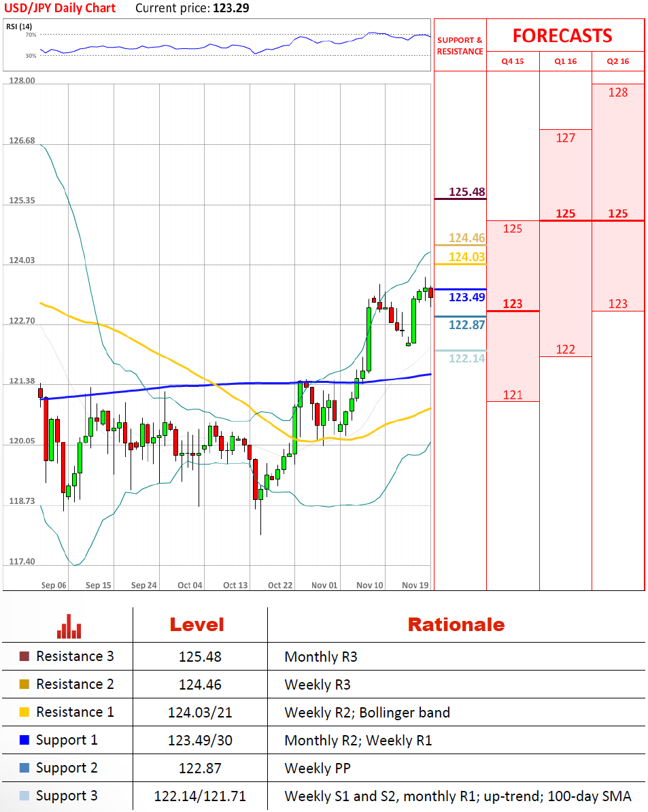This screenshot has width=648, height=812.
Task: Click the bold 123 in Q4 15 column
Action: (x=513, y=304)
